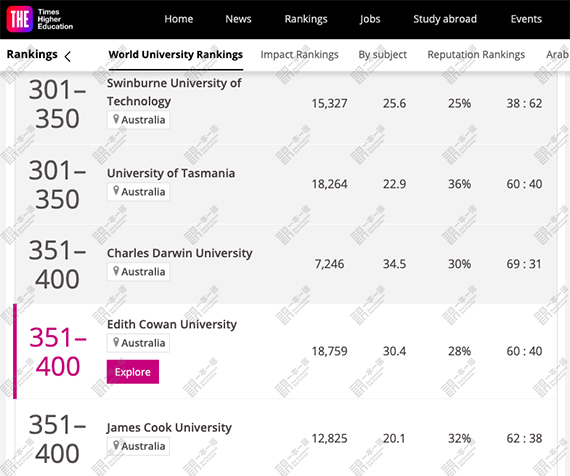Click the 25.6 students per staff value
The width and height of the screenshot is (570, 476).
394,104
